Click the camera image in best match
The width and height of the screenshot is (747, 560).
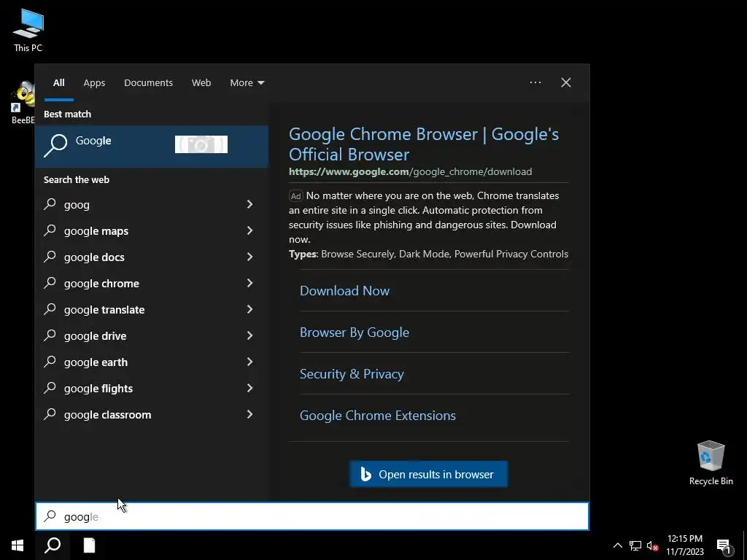click(201, 144)
